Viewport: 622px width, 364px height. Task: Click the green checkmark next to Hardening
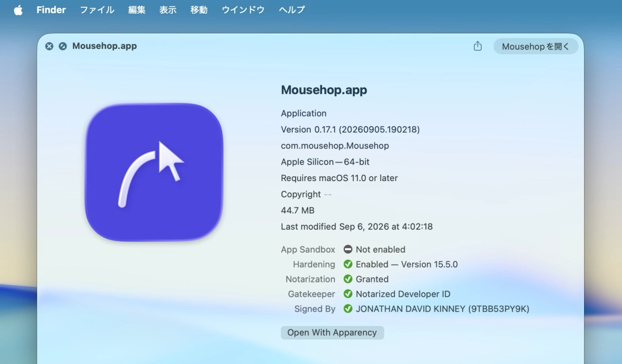pos(348,265)
